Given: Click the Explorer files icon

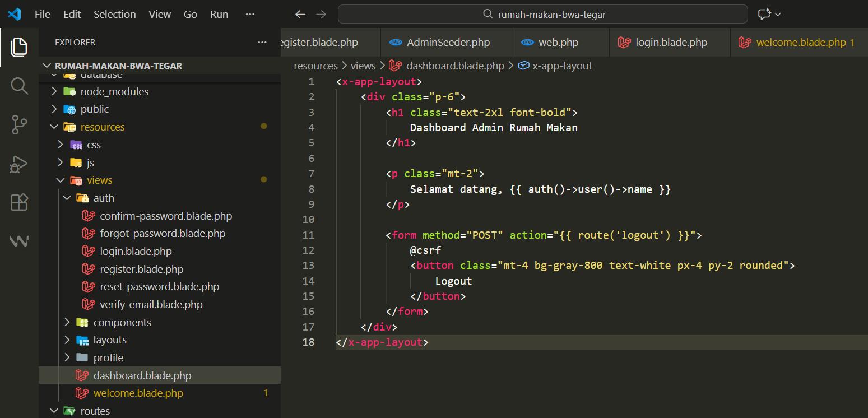Looking at the screenshot, I should pos(19,47).
